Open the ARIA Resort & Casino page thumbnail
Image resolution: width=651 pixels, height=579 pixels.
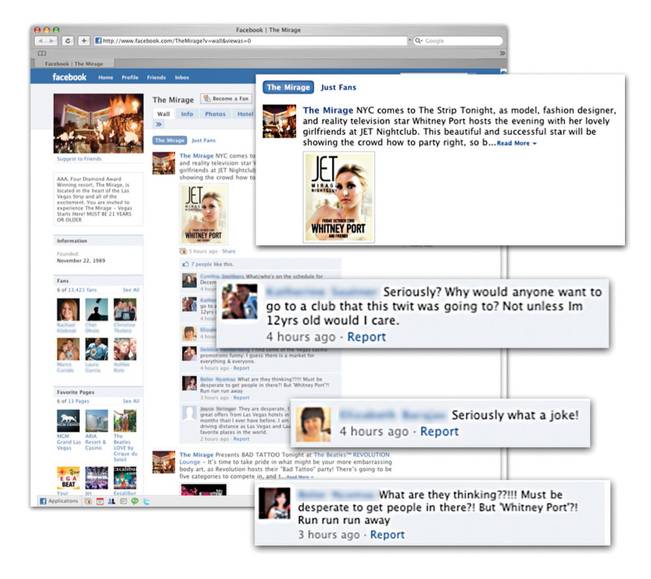click(x=96, y=420)
